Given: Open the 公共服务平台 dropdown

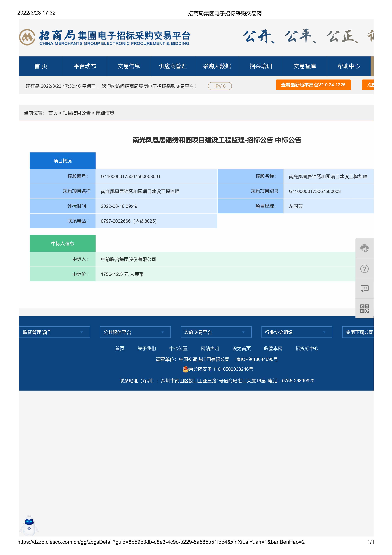Looking at the screenshot, I should tap(135, 332).
